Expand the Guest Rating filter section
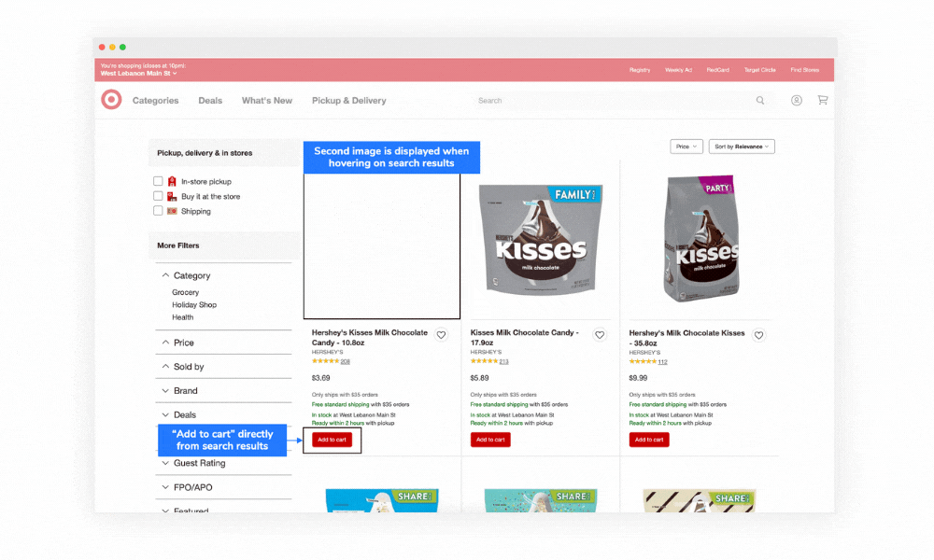 165,463
